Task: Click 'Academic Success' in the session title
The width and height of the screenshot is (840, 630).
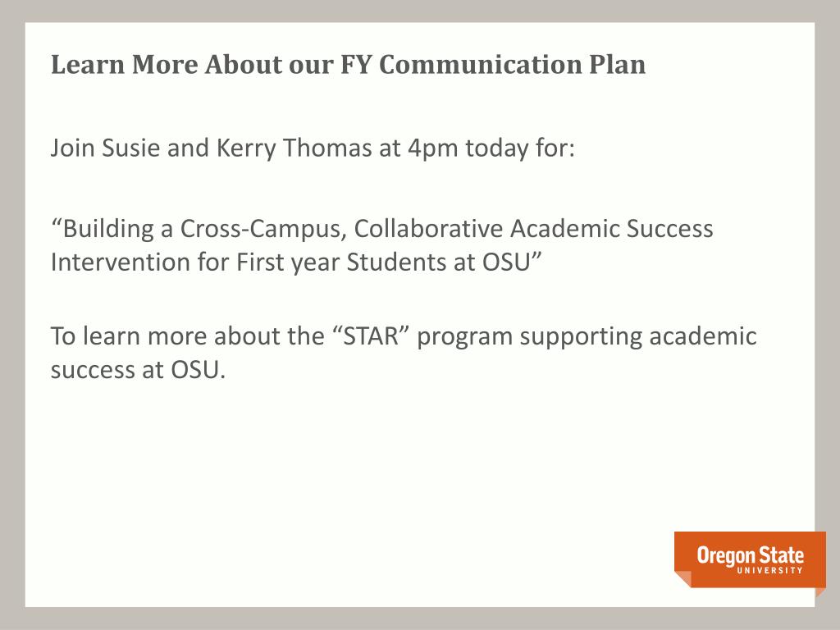Action: (x=612, y=229)
